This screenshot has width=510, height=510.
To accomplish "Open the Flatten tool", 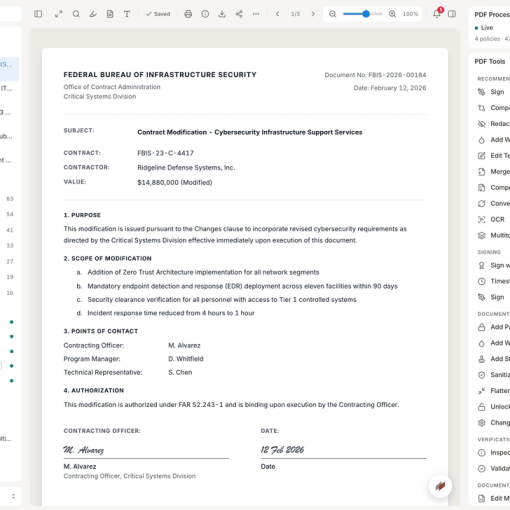I will [493, 391].
